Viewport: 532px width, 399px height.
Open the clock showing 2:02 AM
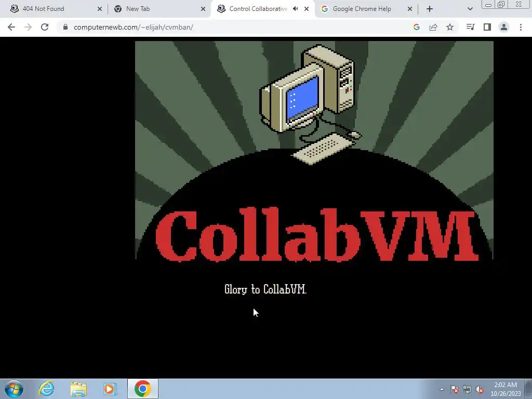click(506, 389)
